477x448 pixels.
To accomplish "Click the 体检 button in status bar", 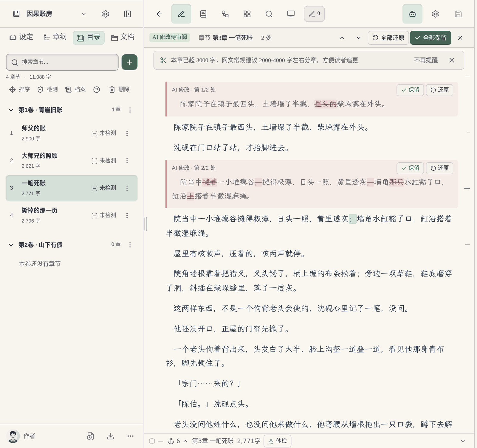I will click(278, 441).
